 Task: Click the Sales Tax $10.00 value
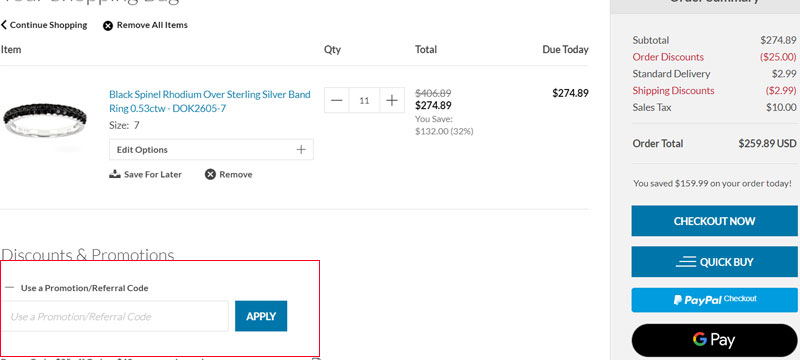tap(781, 107)
